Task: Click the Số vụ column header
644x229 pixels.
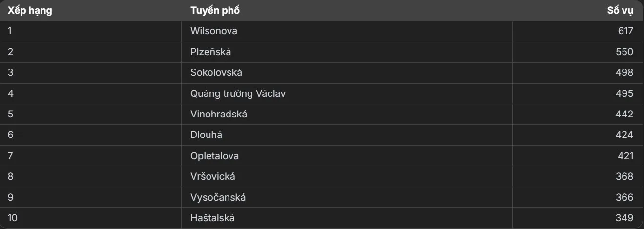Action: coord(578,10)
